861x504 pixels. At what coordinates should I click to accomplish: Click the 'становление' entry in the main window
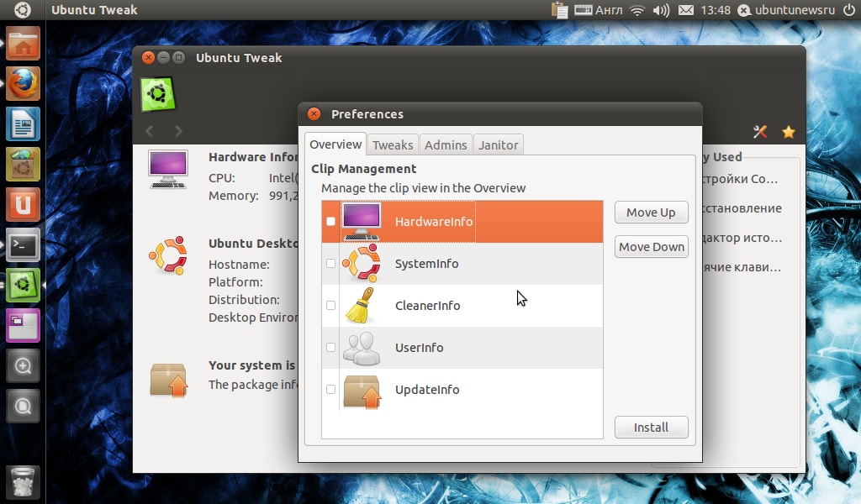(742, 208)
